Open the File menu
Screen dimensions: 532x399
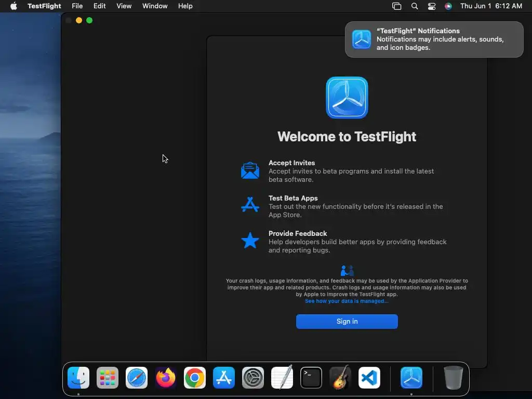pos(77,6)
